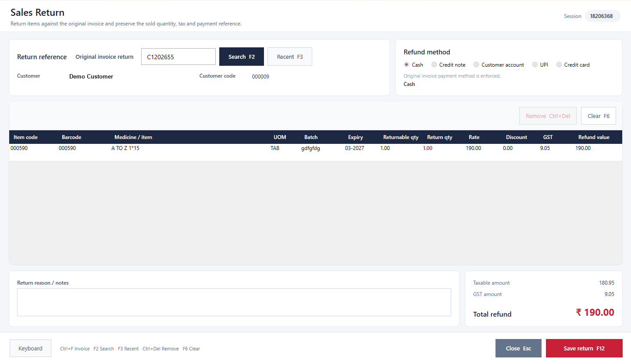Image resolution: width=631 pixels, height=364 pixels.
Task: Click item name A TO Z 1*15
Action: pos(125,148)
